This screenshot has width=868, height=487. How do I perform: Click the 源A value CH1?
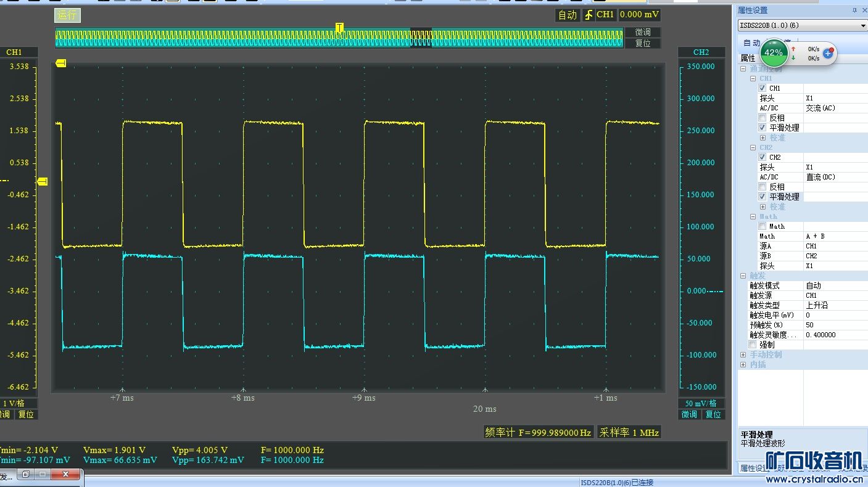pyautogui.click(x=811, y=246)
